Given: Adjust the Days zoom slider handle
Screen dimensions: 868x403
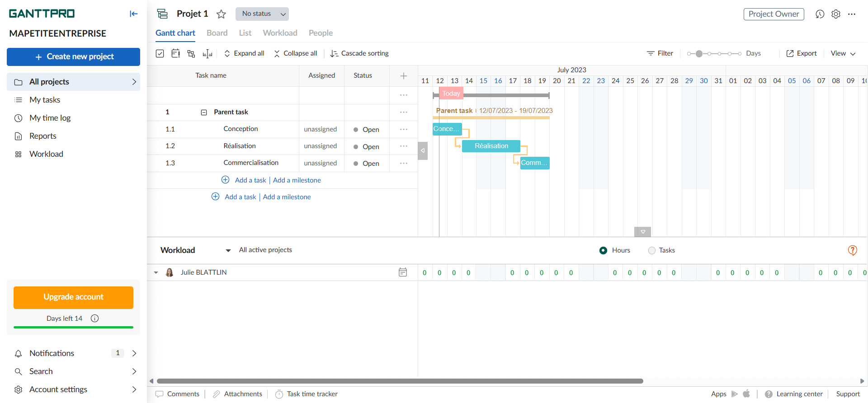Looking at the screenshot, I should (699, 54).
